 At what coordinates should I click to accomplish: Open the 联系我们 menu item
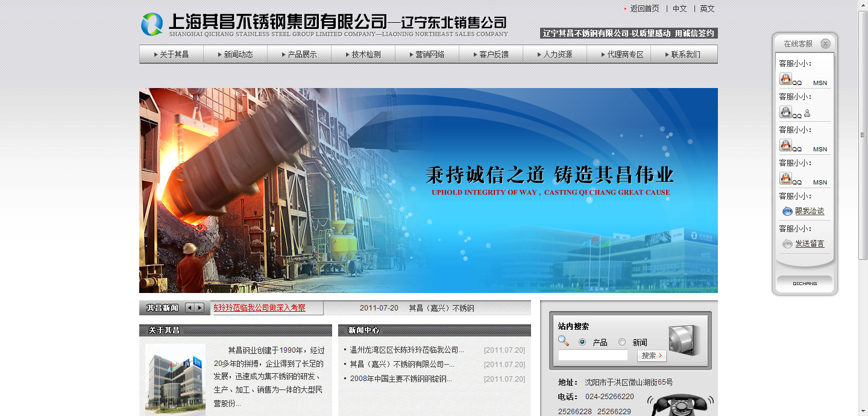coord(682,54)
